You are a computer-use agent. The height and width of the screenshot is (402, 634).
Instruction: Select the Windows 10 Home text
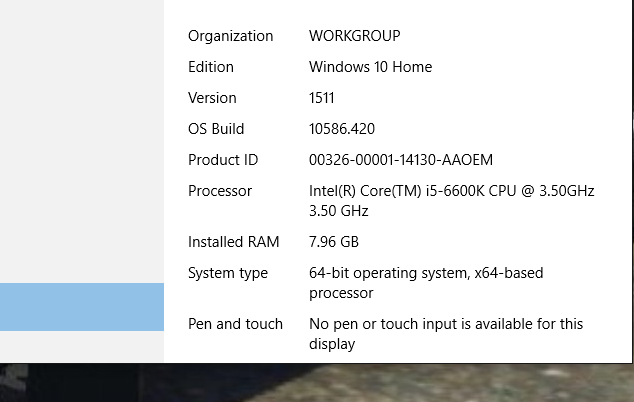point(370,67)
